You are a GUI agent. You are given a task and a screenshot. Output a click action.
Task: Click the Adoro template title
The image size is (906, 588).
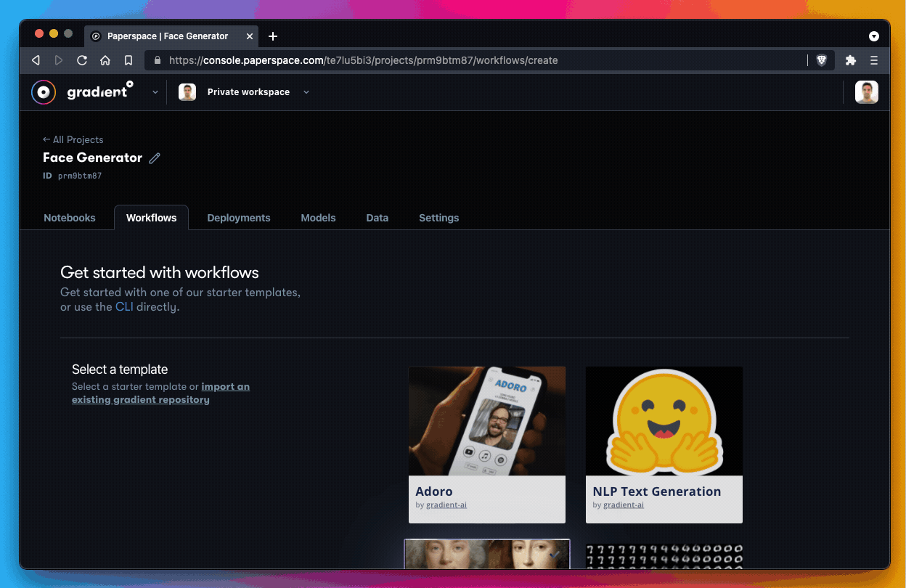point(434,491)
